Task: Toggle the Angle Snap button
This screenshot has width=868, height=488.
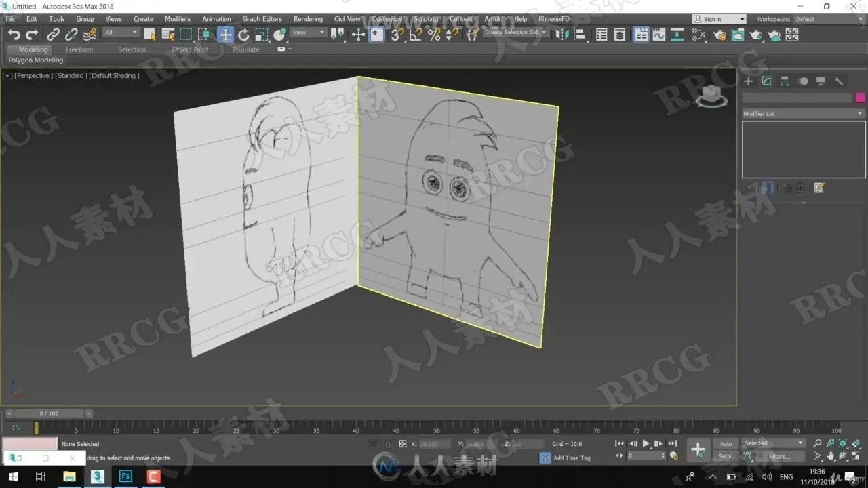Action: tap(416, 35)
